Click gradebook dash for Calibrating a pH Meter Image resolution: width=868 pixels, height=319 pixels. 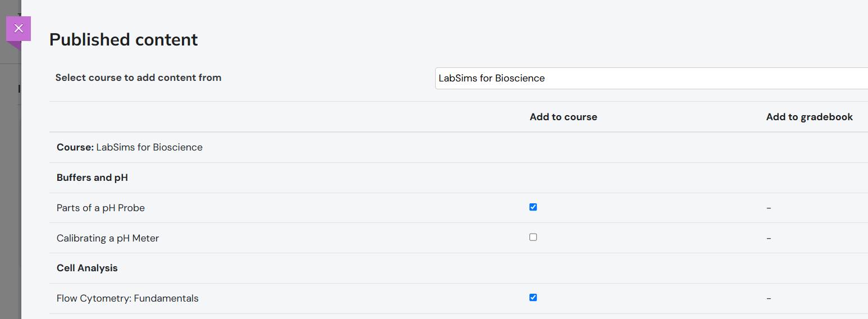pos(769,239)
